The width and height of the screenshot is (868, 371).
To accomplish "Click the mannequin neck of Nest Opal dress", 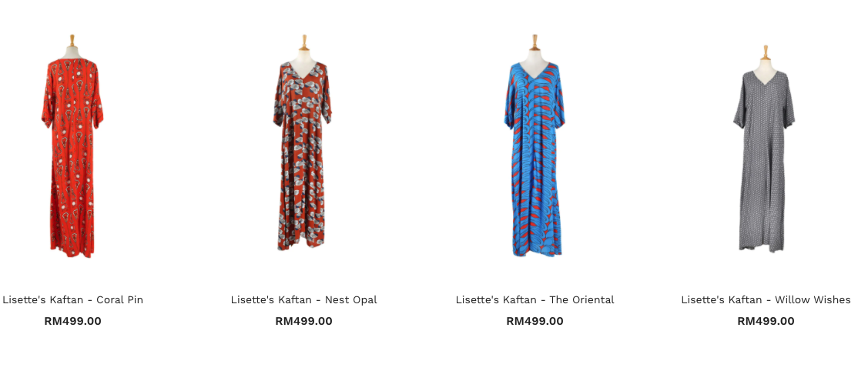I will pyautogui.click(x=304, y=57).
